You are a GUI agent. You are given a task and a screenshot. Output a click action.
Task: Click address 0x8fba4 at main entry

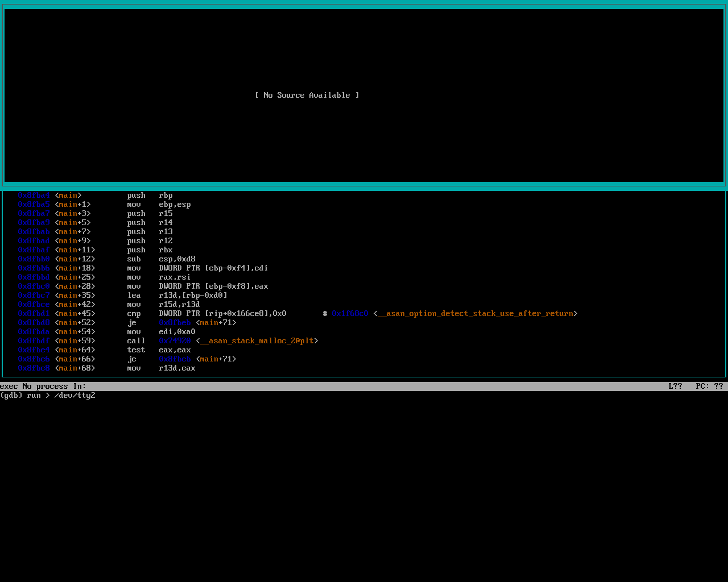coord(34,196)
